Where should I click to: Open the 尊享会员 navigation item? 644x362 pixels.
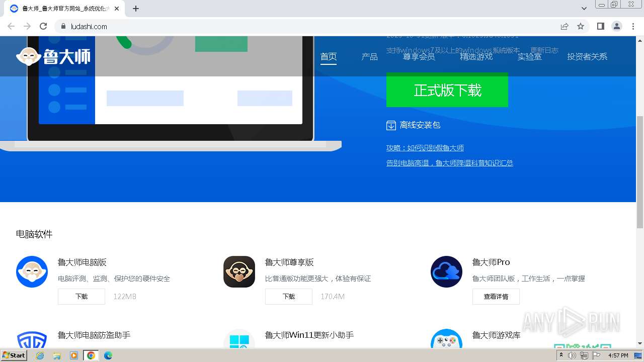click(419, 57)
